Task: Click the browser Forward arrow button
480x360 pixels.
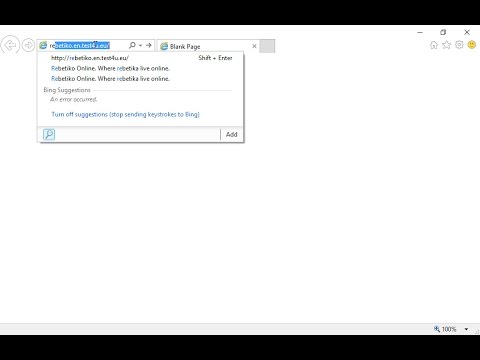Action: coord(28,45)
